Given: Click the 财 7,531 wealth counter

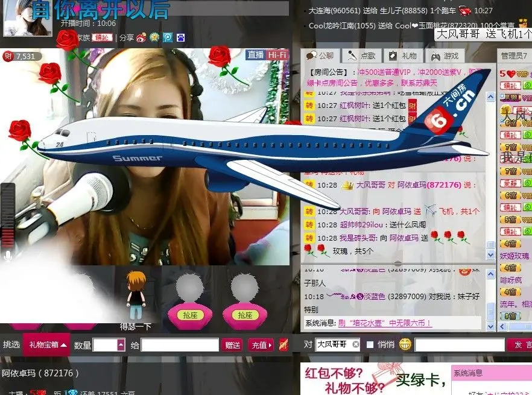Looking at the screenshot, I should pyautogui.click(x=21, y=56).
